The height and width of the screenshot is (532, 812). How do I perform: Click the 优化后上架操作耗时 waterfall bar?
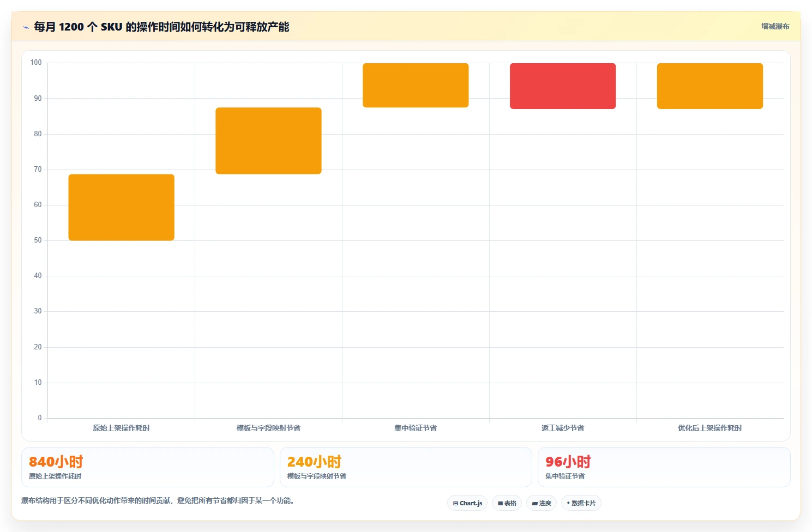pos(710,86)
